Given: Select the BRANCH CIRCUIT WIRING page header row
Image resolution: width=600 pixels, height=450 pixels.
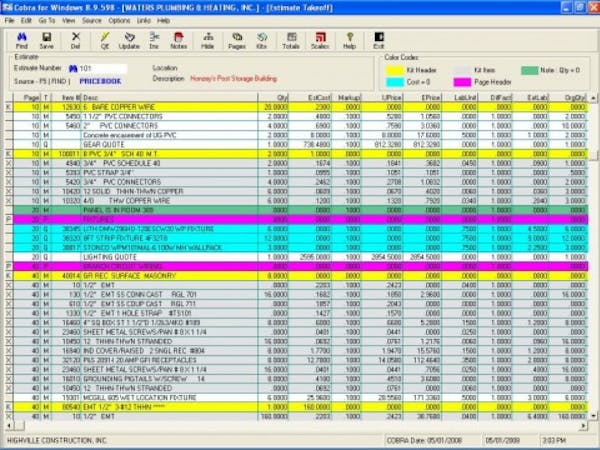Looking at the screenshot, I should [x=301, y=266].
